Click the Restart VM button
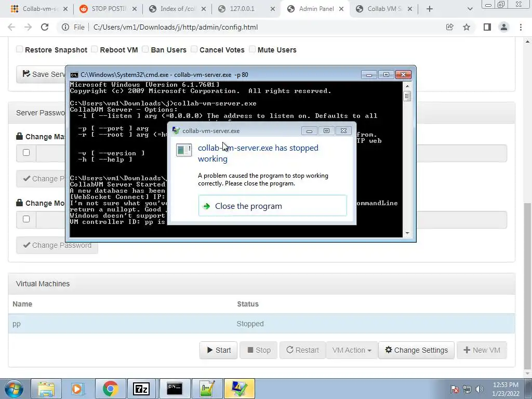The height and width of the screenshot is (399, 532). [x=302, y=350]
